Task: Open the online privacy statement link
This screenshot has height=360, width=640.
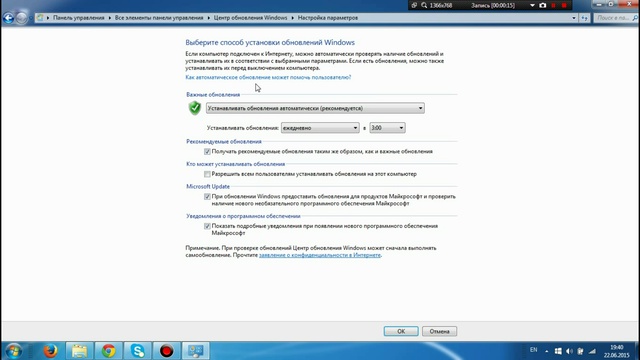Action: coord(320,255)
